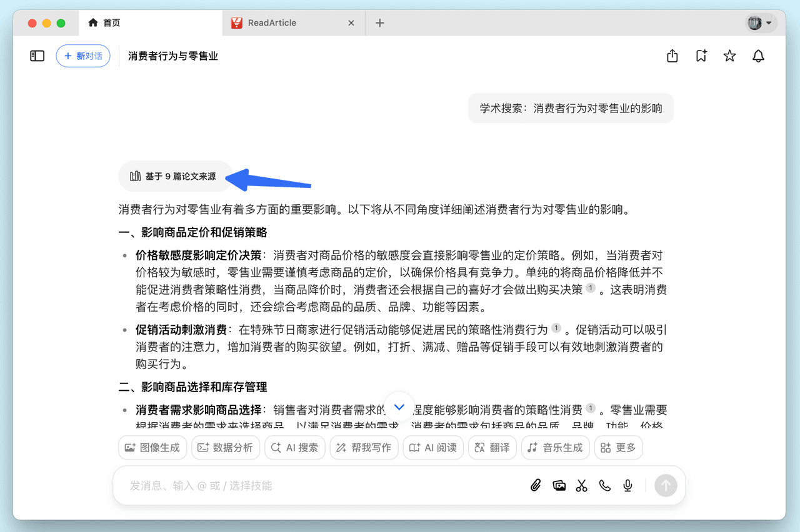Viewport: 800px width, 532px height.
Task: Click the scissors screenshot icon
Action: coord(582,486)
